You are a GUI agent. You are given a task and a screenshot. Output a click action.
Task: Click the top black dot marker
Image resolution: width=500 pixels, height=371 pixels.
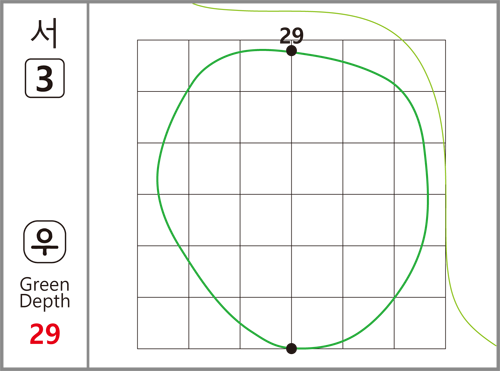pos(291,51)
